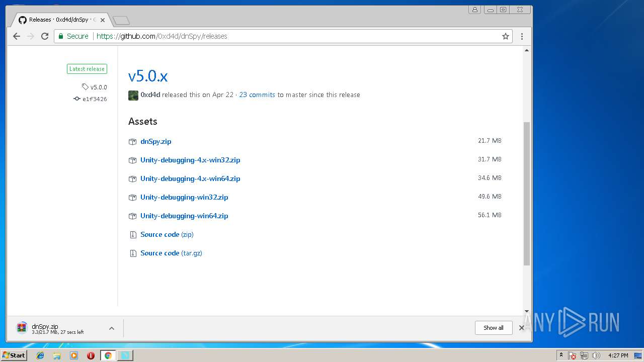Open Windows Media Player from the taskbar
The height and width of the screenshot is (362, 644).
(x=74, y=355)
